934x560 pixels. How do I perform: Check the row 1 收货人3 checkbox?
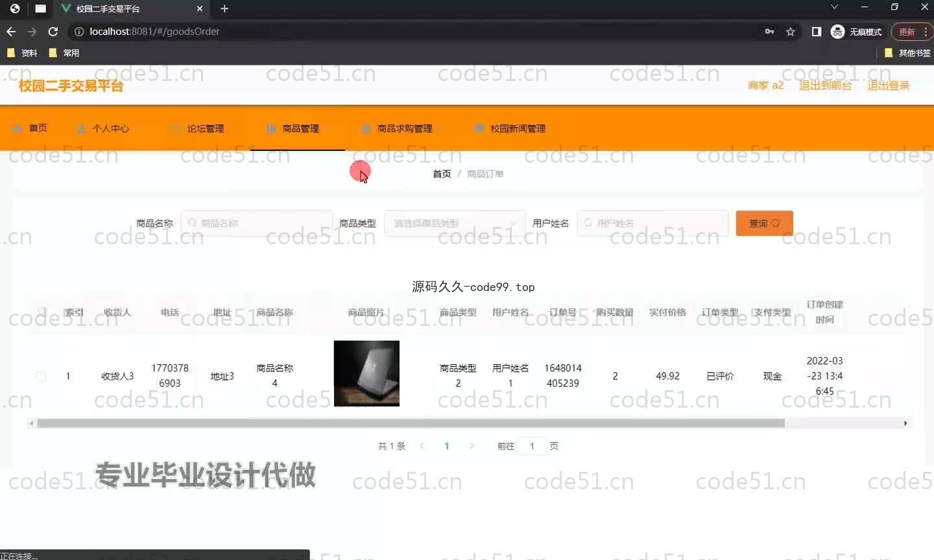(42, 376)
